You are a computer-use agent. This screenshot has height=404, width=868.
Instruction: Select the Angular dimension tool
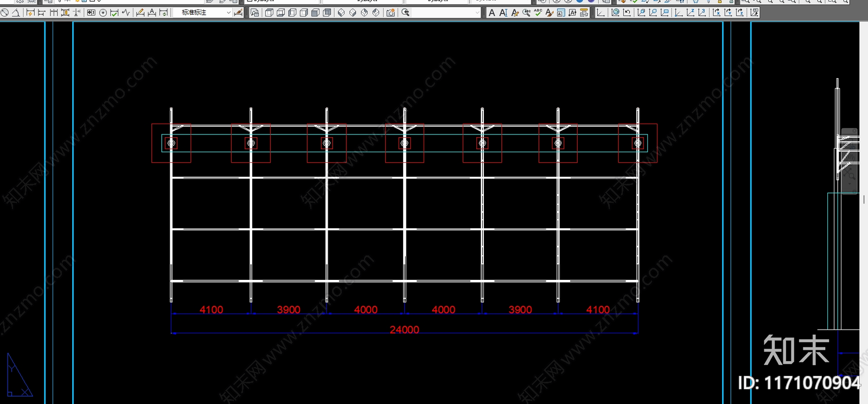[16, 12]
